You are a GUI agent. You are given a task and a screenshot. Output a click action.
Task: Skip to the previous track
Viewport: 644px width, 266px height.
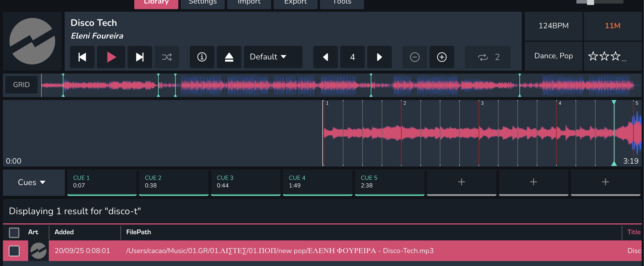82,57
